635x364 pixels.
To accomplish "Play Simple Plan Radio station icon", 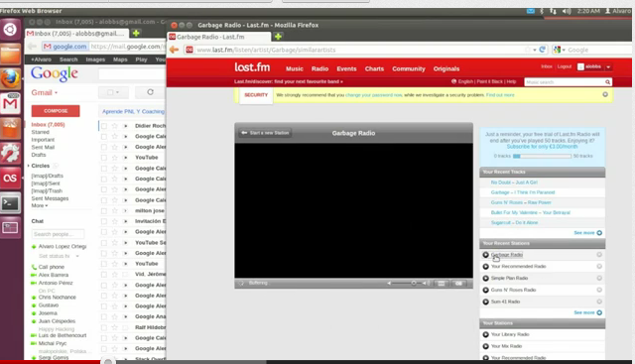I will pyautogui.click(x=485, y=278).
